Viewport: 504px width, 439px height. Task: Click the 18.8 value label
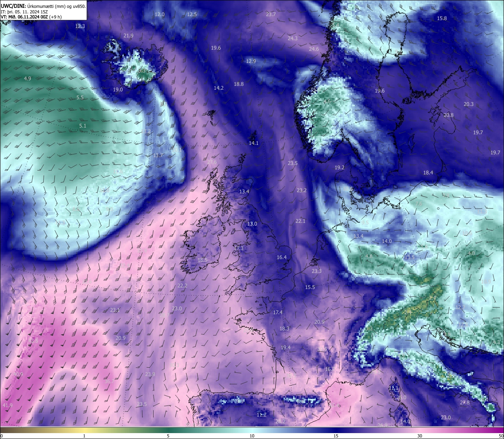click(x=239, y=84)
